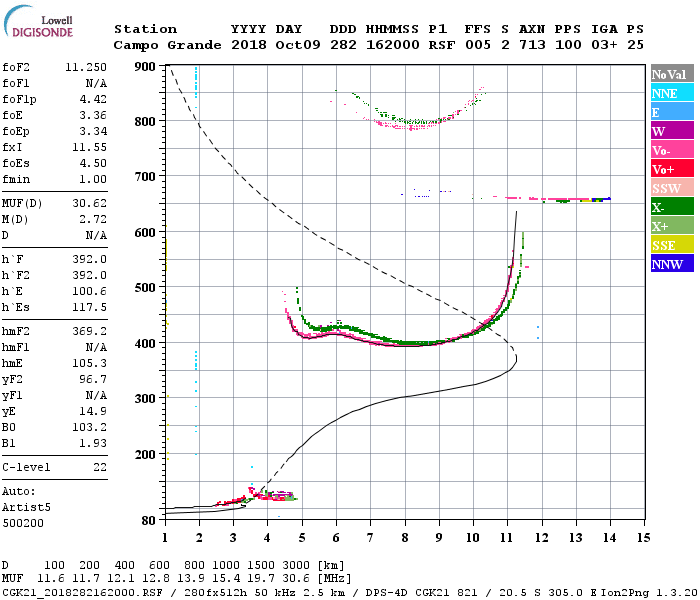Click the hmF2 value 369.2
700x600 pixels.
pos(89,331)
